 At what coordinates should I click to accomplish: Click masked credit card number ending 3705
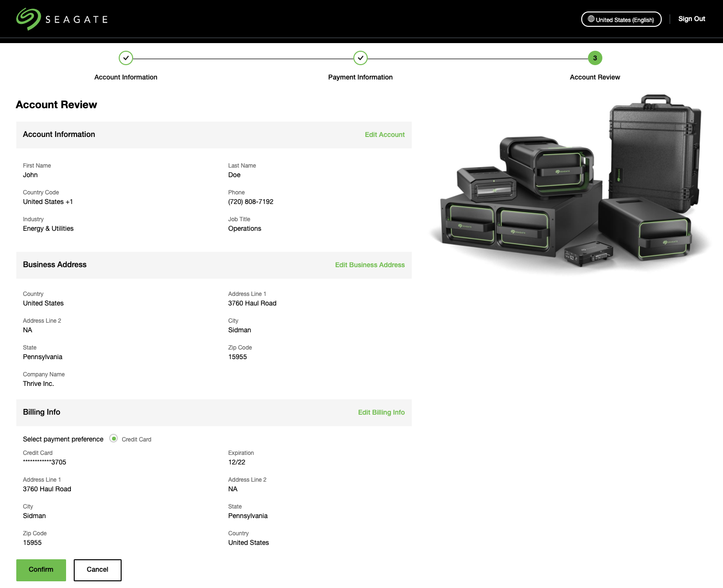click(45, 462)
